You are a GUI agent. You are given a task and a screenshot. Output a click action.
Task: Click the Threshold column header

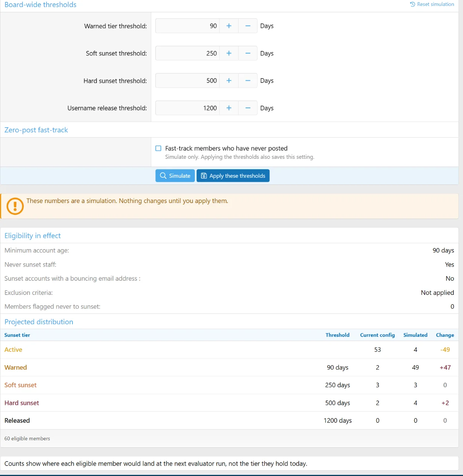(x=337, y=335)
